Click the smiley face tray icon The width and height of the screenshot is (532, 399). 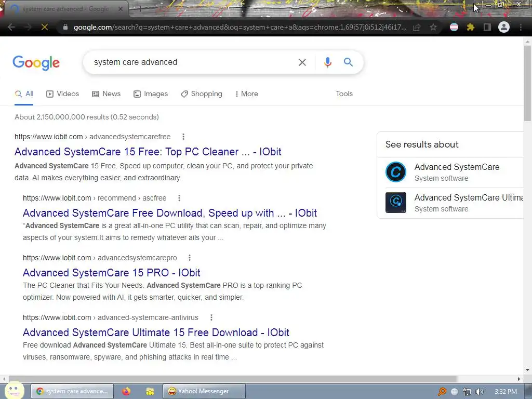point(454,392)
